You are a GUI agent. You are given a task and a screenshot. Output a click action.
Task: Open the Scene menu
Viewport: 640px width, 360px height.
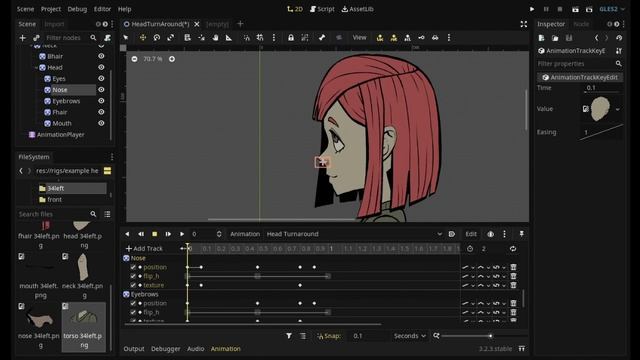(x=25, y=9)
